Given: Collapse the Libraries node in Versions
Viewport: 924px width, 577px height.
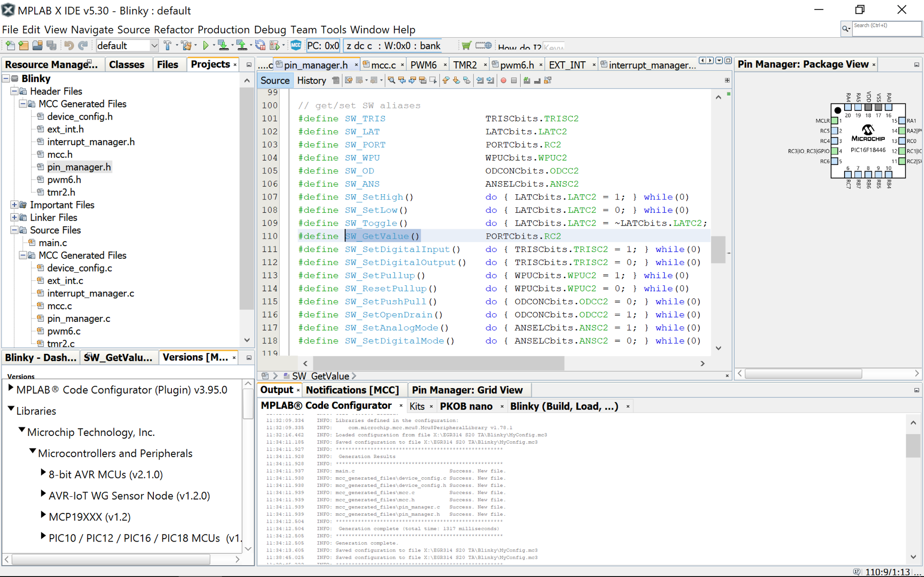Looking at the screenshot, I should [11, 409].
